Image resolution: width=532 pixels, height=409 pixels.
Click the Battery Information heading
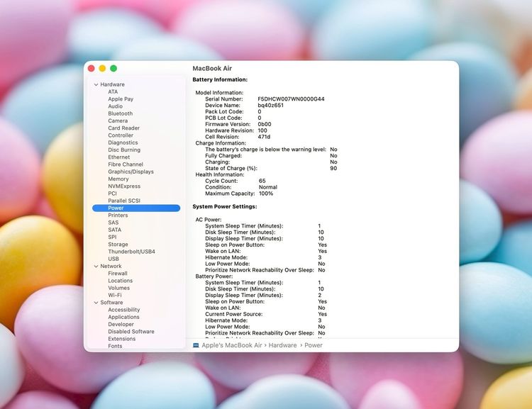click(x=220, y=79)
